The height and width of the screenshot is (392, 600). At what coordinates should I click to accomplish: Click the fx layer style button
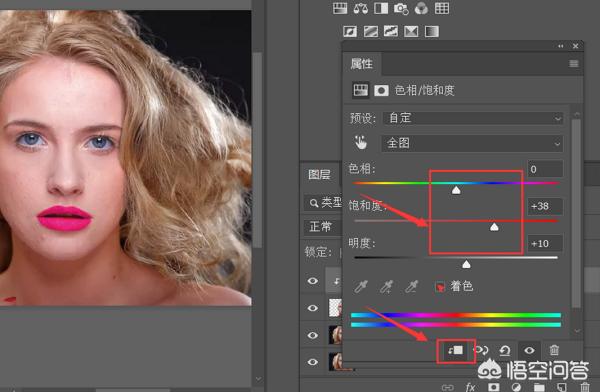point(471,387)
